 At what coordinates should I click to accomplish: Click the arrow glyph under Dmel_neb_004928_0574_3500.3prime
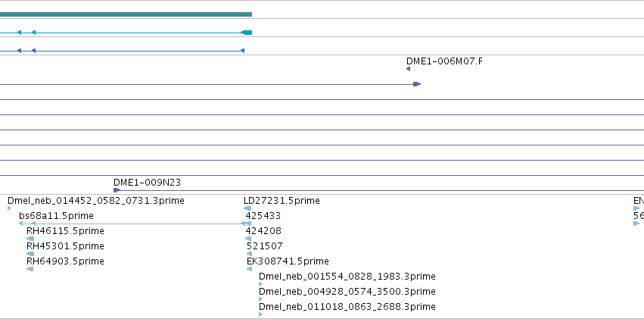point(261,300)
